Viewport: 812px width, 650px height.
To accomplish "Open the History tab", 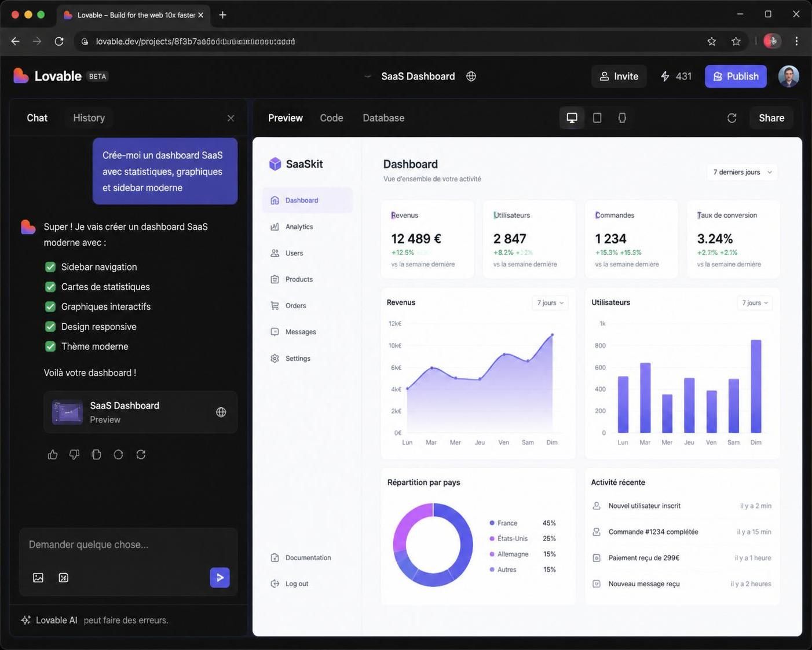I will coord(89,118).
